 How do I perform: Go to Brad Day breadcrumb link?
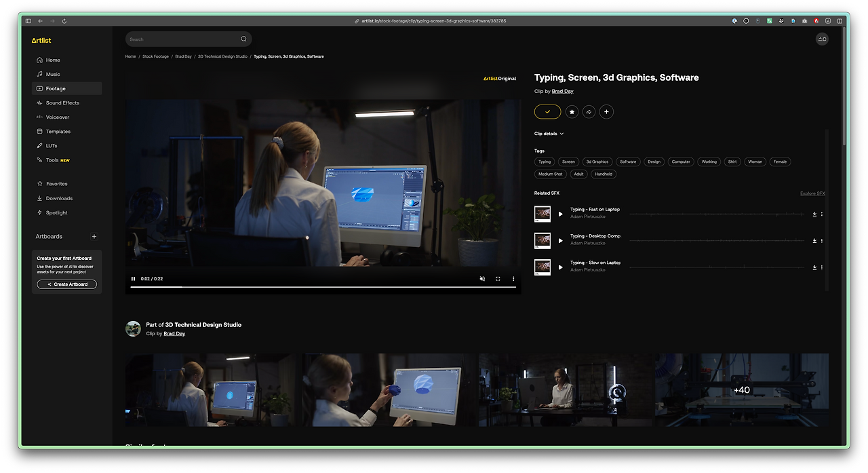point(183,56)
